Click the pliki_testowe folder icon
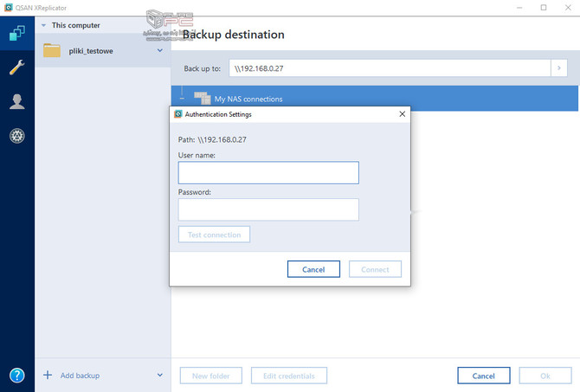Screen dimensions: 580x392 point(52,51)
